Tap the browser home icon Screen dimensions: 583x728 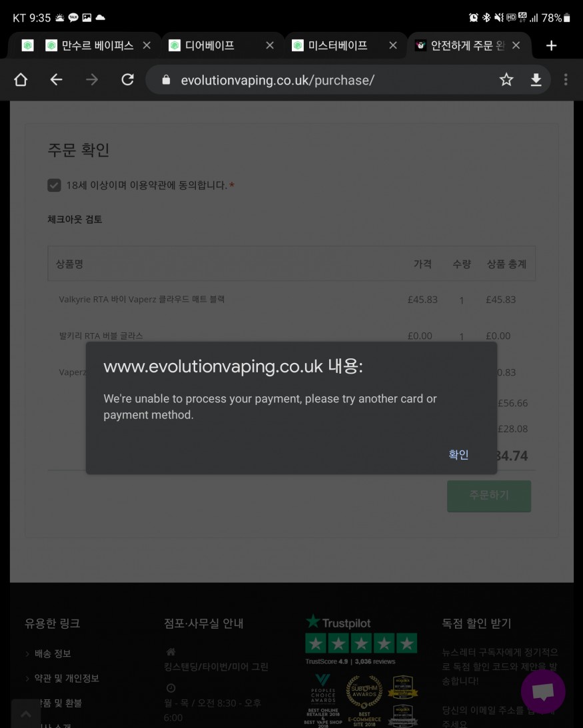pyautogui.click(x=21, y=80)
